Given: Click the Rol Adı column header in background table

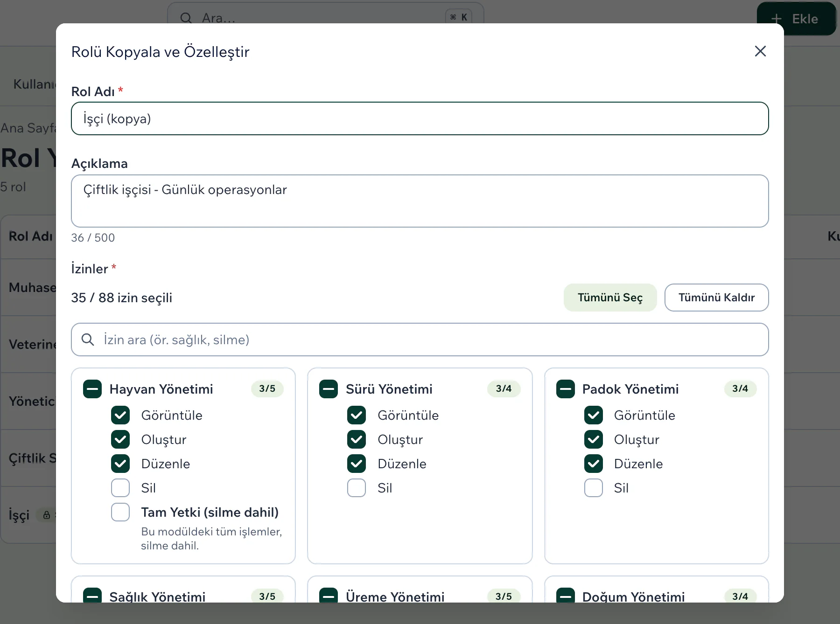Looking at the screenshot, I should coord(31,236).
